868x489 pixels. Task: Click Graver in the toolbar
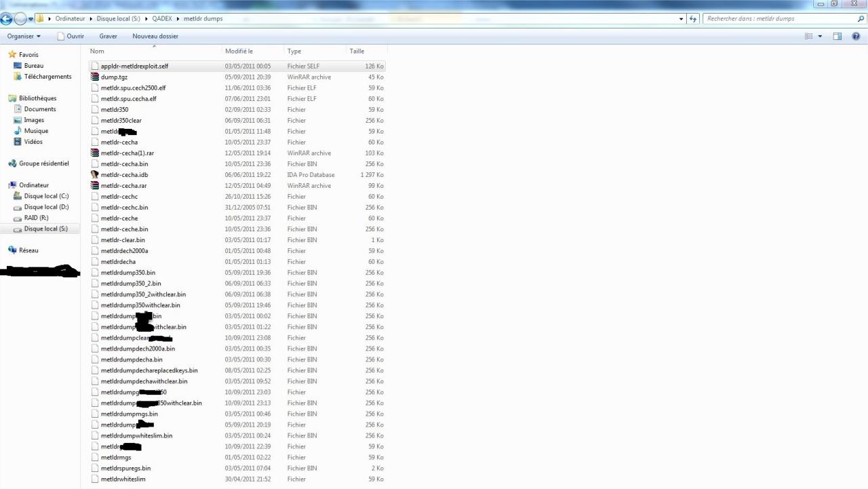(x=108, y=37)
